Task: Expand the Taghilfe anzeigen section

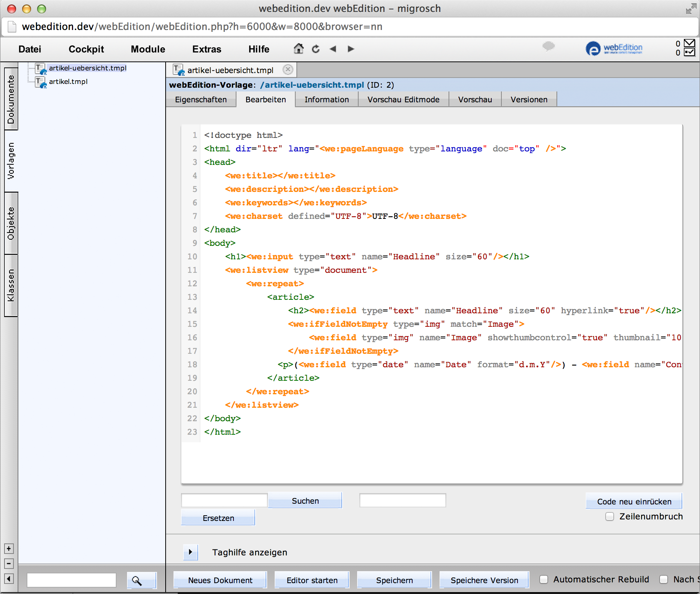Action: coord(190,552)
